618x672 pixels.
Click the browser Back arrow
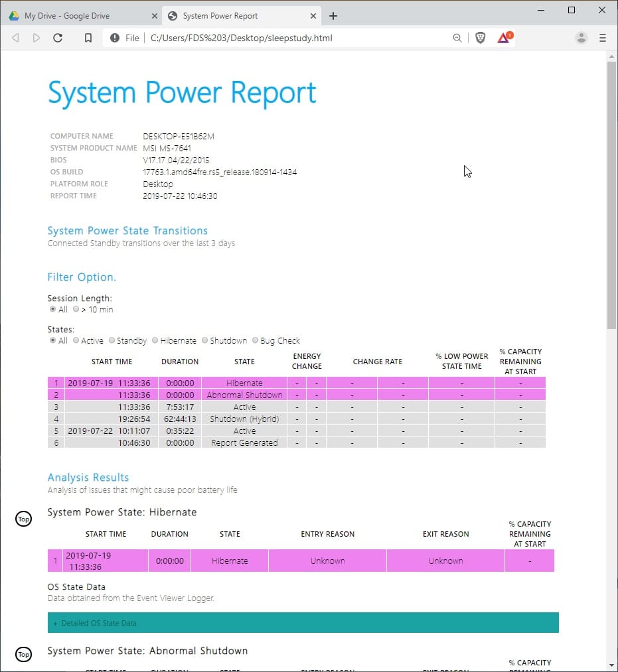pos(15,38)
